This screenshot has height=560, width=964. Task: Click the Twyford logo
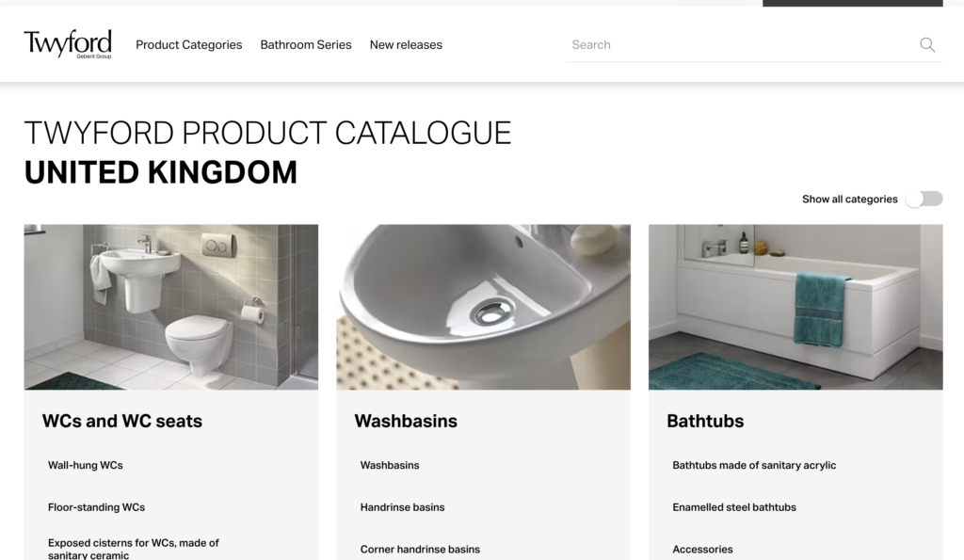coord(68,44)
